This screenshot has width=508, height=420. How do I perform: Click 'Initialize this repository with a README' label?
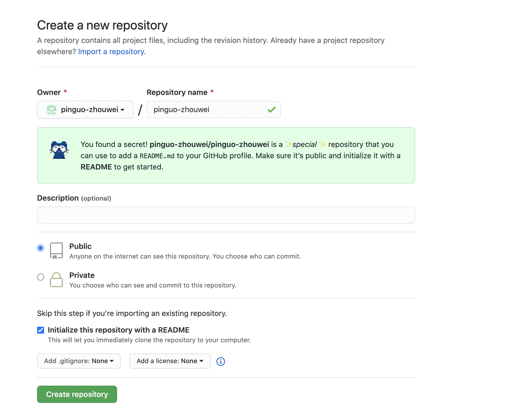(x=119, y=330)
